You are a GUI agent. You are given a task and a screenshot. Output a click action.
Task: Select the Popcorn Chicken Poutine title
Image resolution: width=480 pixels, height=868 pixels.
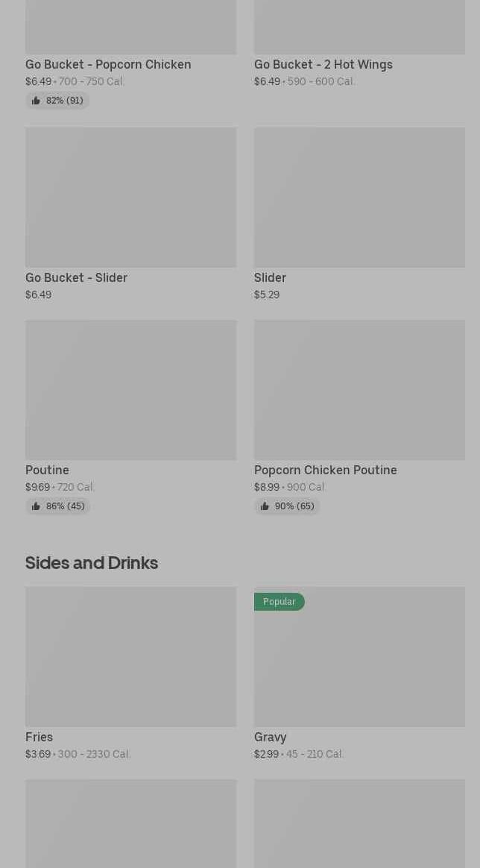(x=325, y=471)
